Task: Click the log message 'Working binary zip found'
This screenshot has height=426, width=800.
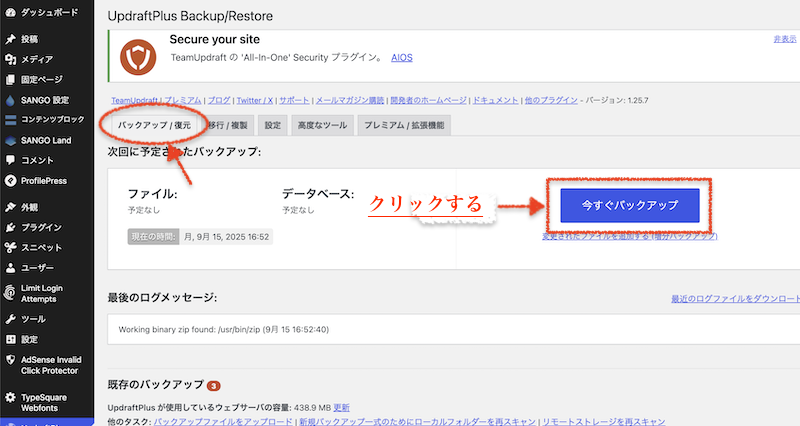Action: click(x=223, y=330)
